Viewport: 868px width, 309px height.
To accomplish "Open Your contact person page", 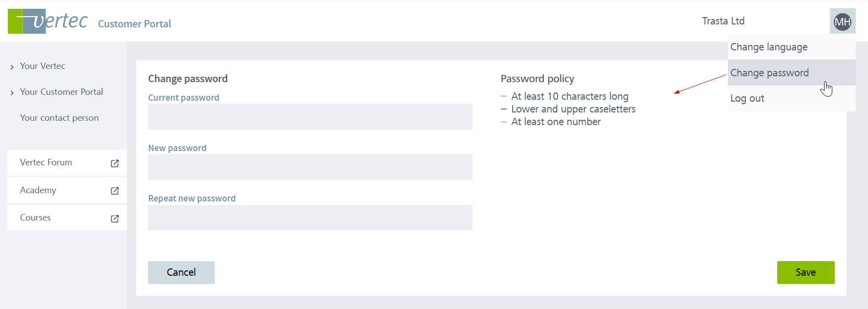I will [x=59, y=118].
